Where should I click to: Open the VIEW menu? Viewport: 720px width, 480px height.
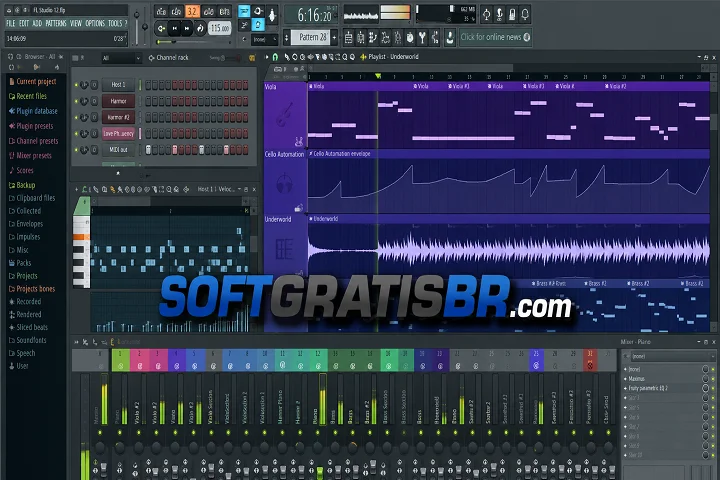(76, 23)
